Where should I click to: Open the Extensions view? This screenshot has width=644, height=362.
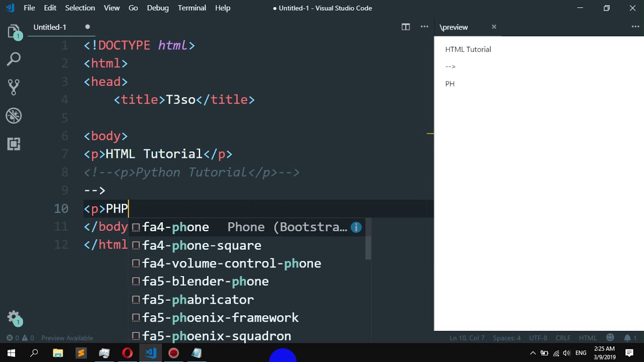click(x=14, y=144)
